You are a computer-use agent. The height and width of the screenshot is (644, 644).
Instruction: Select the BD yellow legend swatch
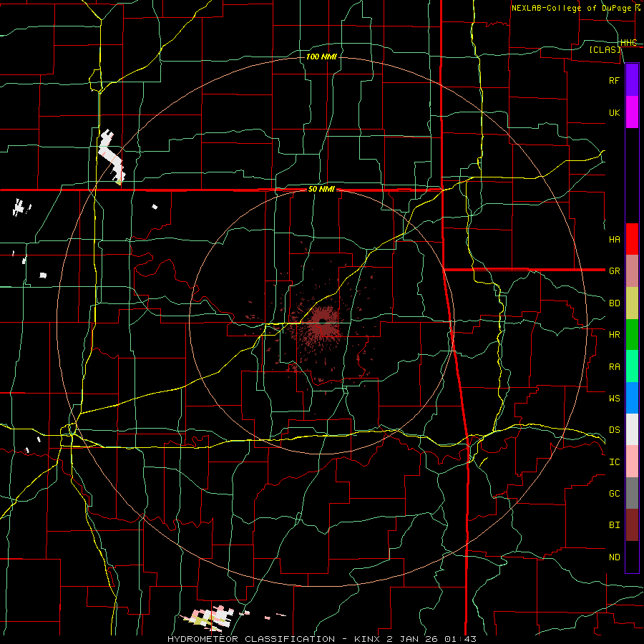click(x=632, y=303)
